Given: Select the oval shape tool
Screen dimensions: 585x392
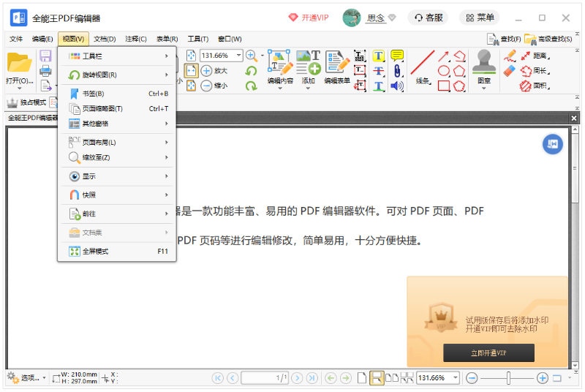Looking at the screenshot, I should click(x=444, y=71).
